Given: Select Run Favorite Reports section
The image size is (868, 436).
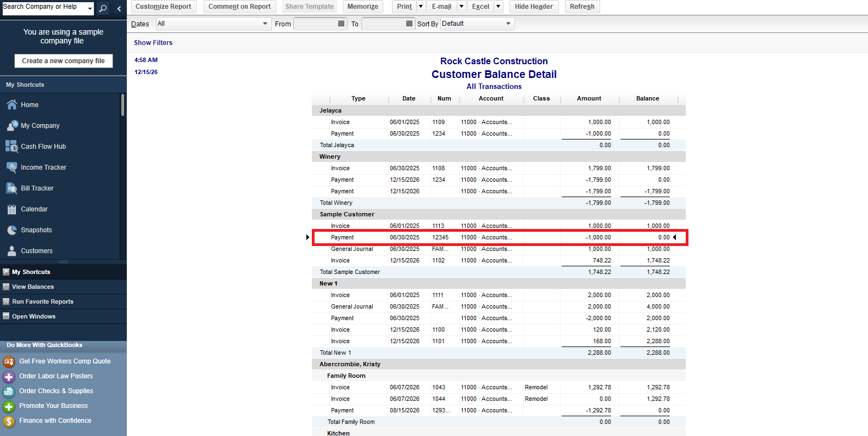Looking at the screenshot, I should pyautogui.click(x=42, y=301).
